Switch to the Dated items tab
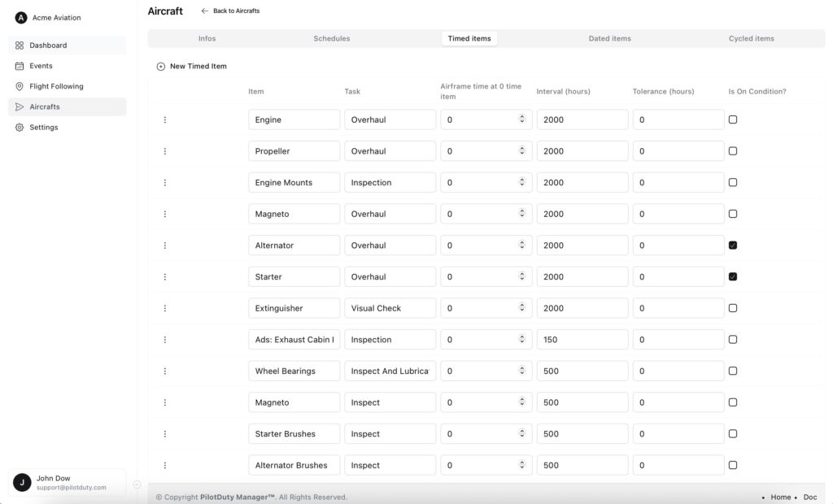This screenshot has height=504, width=833. [x=609, y=38]
